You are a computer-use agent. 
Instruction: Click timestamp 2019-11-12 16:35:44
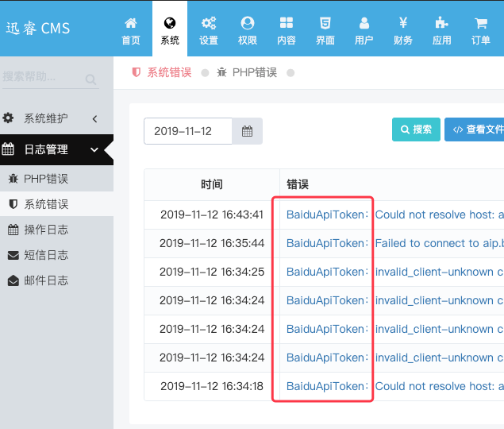coord(212,243)
